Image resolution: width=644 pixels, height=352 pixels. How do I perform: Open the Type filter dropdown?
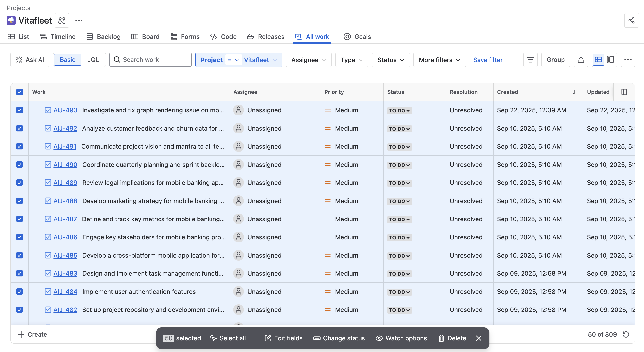352,60
